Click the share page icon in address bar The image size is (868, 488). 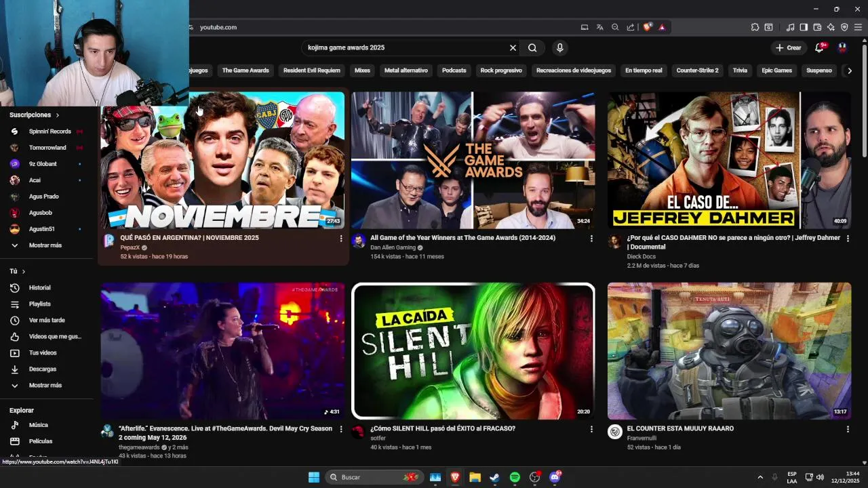tap(631, 27)
